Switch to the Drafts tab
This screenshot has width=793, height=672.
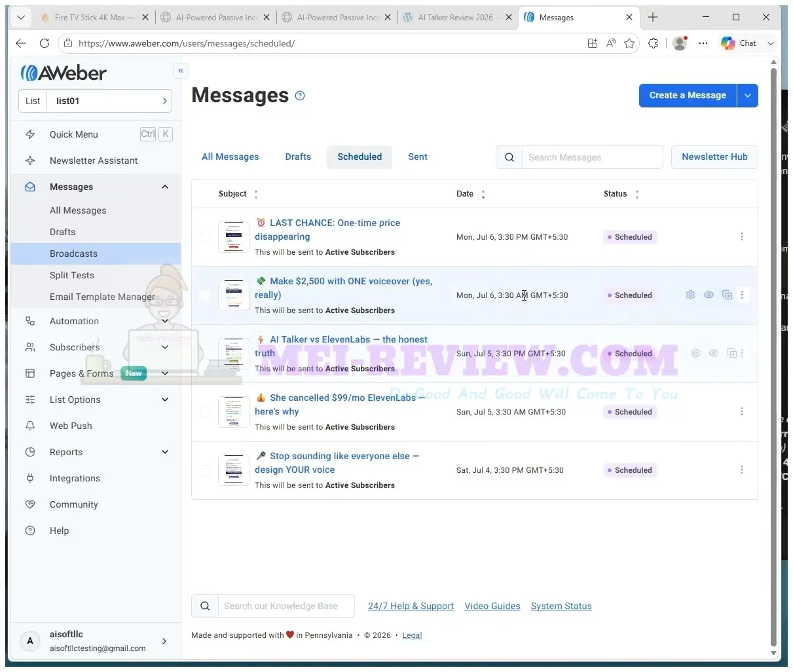coord(298,157)
